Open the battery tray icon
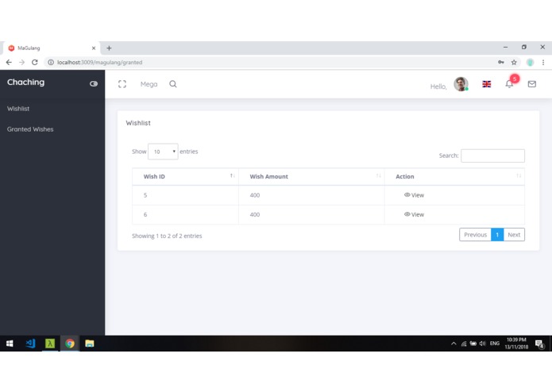552x392 pixels. pyautogui.click(x=473, y=344)
